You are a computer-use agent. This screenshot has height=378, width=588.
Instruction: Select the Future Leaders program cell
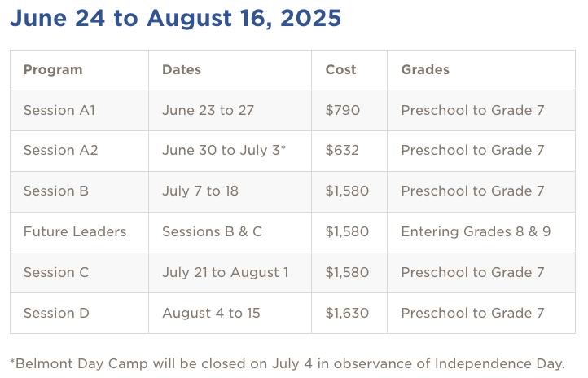75,232
